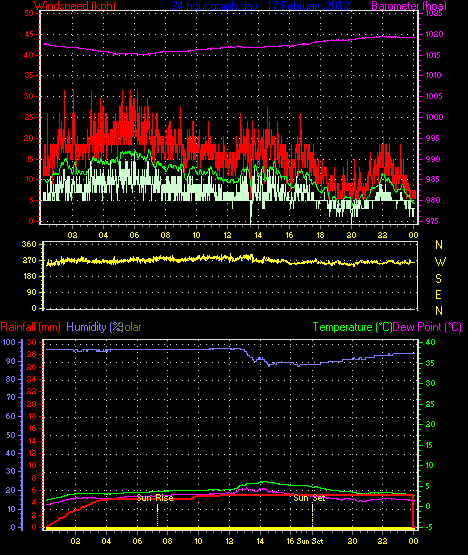468x555 pixels.
Task: Click the 1020 barometer scale value
Action: pyautogui.click(x=434, y=34)
